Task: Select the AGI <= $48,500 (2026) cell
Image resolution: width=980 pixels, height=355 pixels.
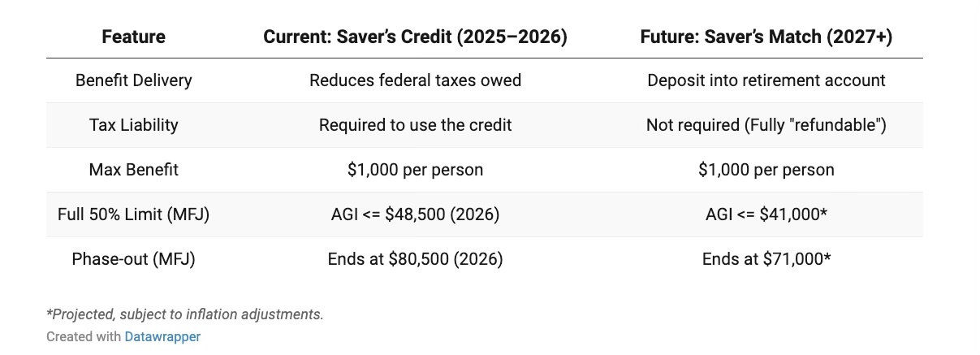Action: pyautogui.click(x=415, y=214)
